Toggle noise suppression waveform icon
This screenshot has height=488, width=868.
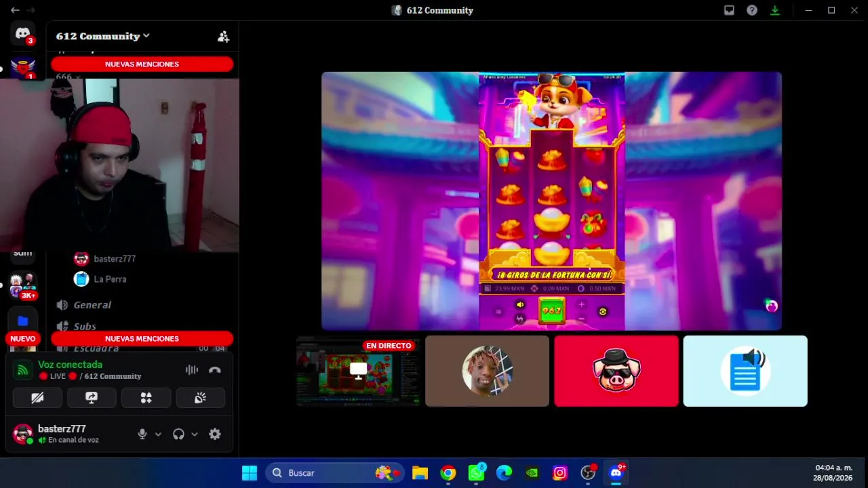click(192, 370)
